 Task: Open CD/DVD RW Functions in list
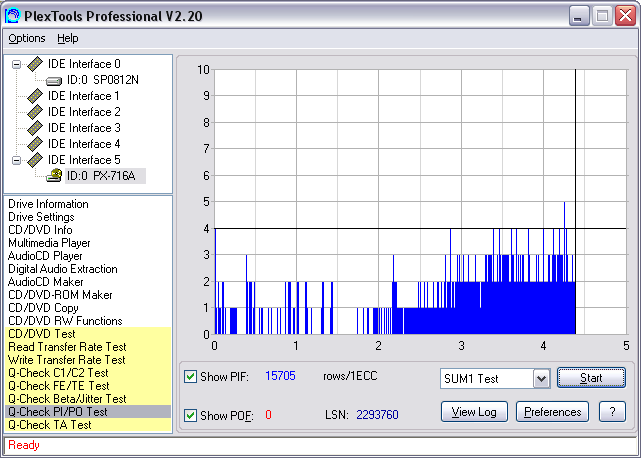[x=65, y=321]
